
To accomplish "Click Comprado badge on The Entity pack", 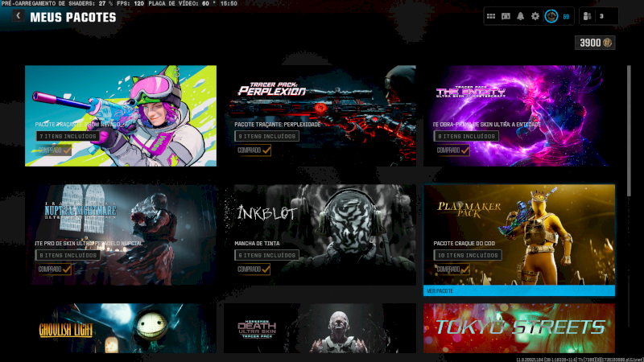I will (x=452, y=150).
